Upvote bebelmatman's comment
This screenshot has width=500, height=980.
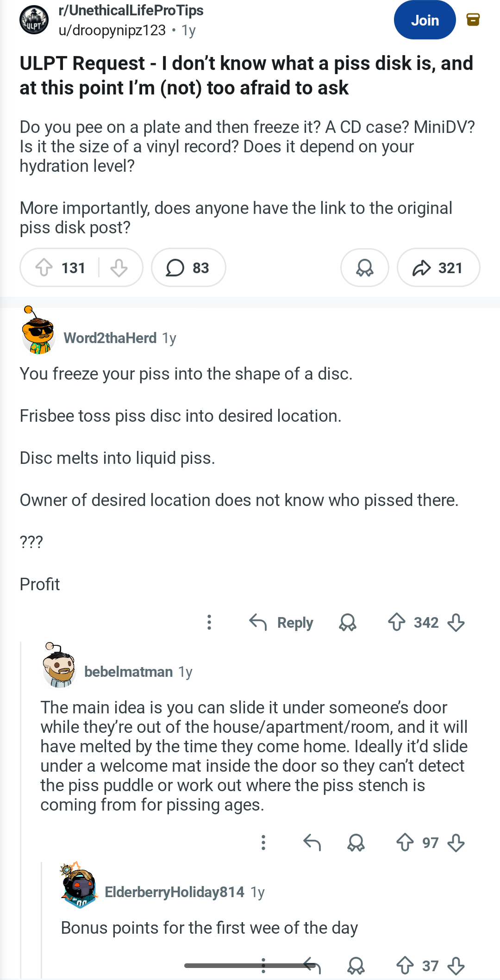coord(405,843)
